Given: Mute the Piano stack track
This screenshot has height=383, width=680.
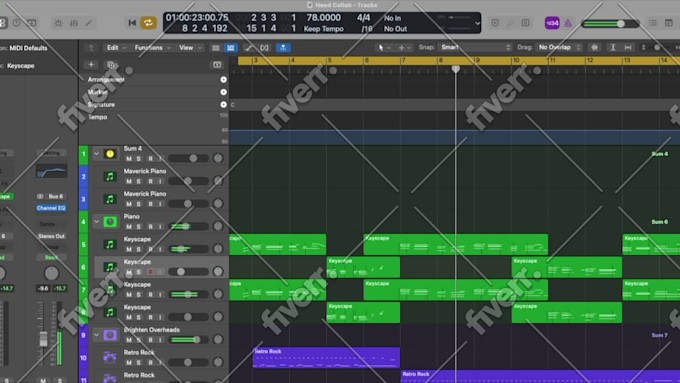Looking at the screenshot, I should tap(129, 226).
